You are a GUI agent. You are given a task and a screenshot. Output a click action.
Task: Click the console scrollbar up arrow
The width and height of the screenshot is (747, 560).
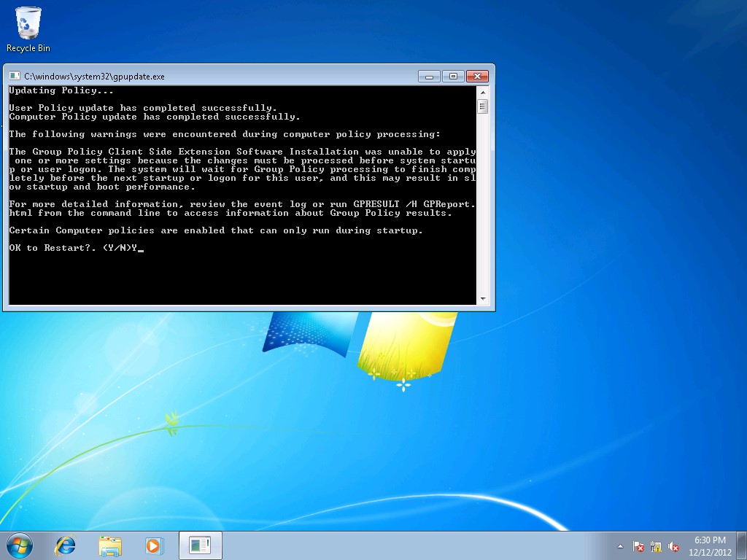click(x=483, y=93)
